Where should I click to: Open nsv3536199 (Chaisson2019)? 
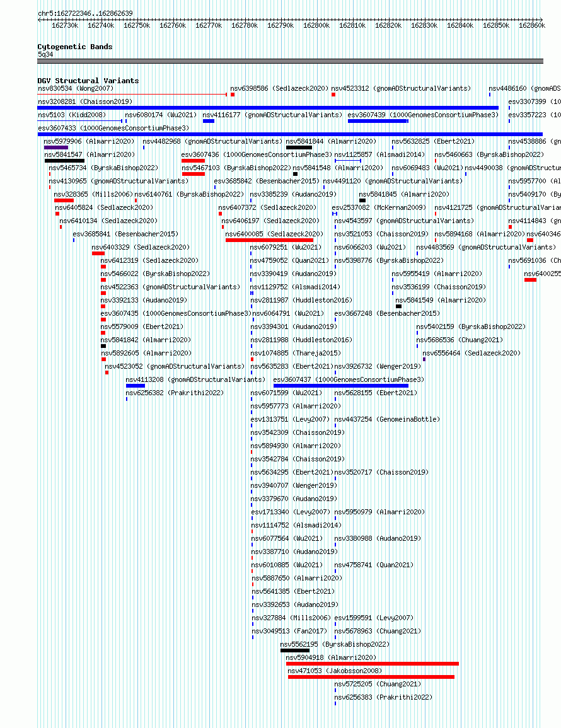pyautogui.click(x=439, y=286)
